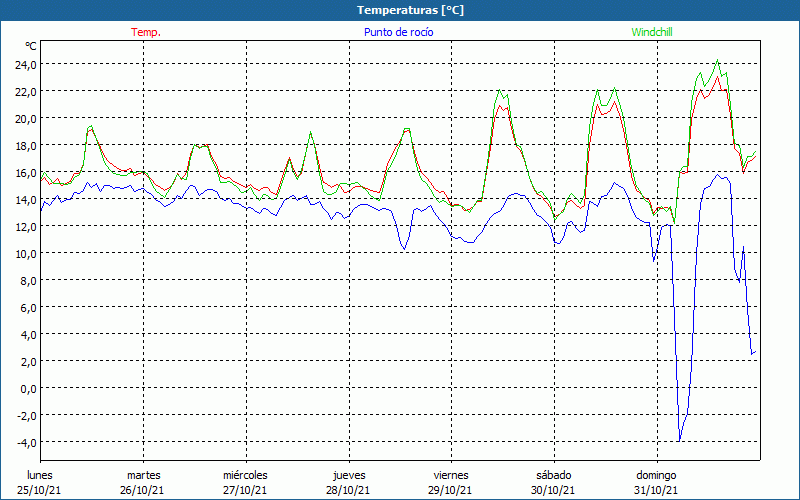
Task: Click the 'martes' day label
Action: point(144,475)
